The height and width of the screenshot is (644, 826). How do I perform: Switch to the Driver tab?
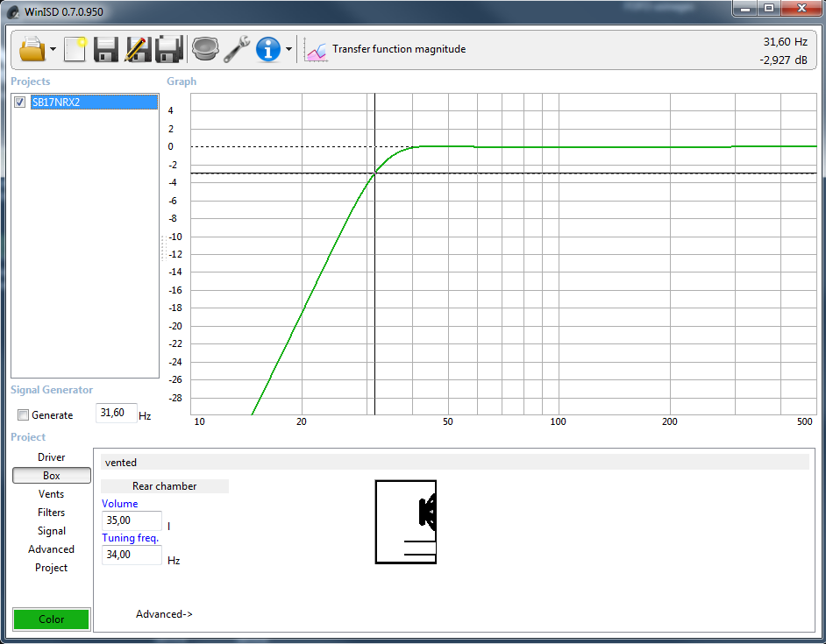51,457
